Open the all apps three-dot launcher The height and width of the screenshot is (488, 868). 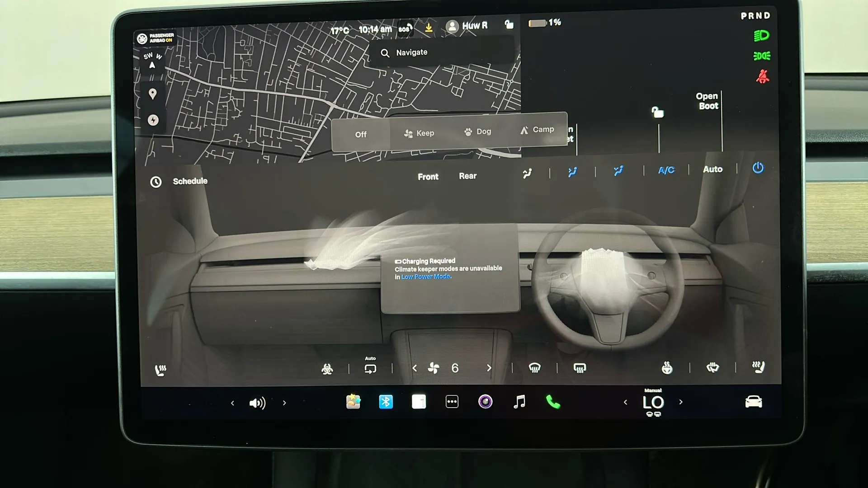coord(452,401)
